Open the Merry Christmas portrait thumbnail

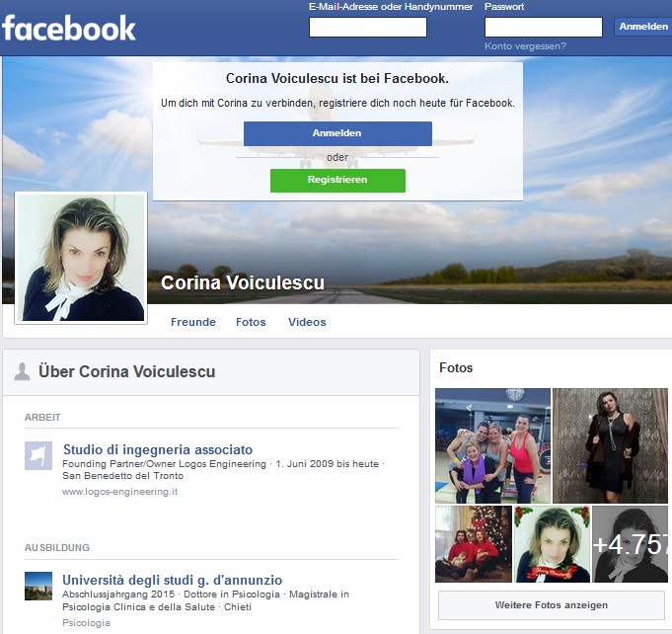click(x=552, y=544)
